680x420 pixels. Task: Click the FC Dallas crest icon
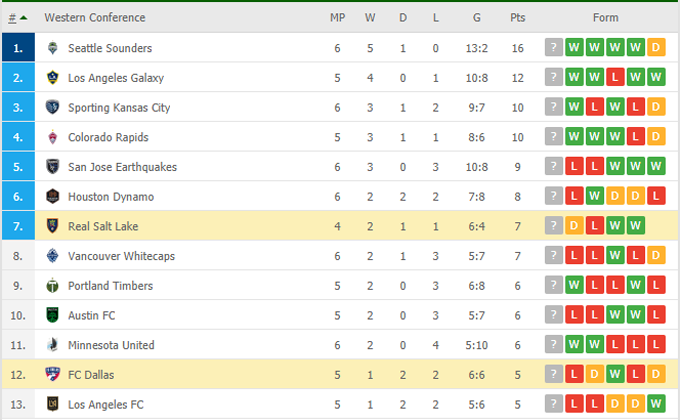click(53, 375)
